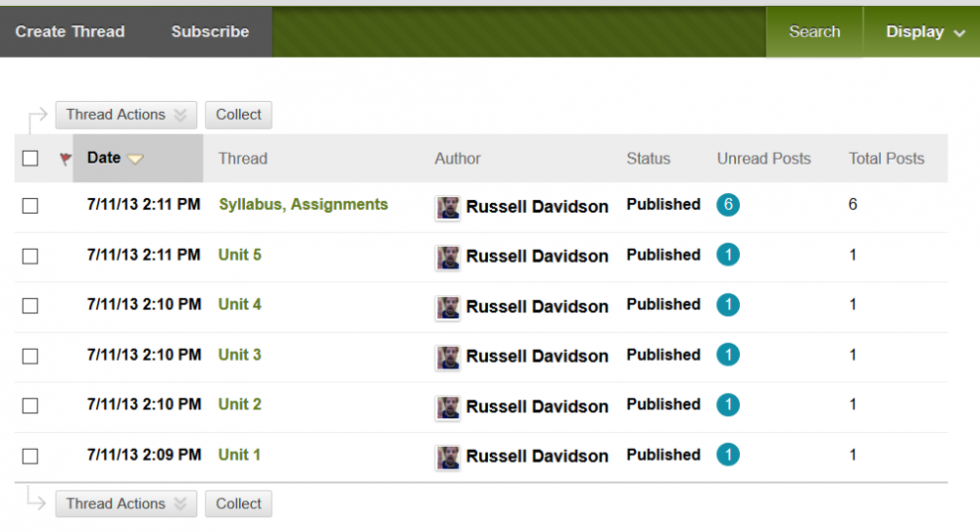This screenshot has height=532, width=980.
Task: Click the unread posts badge for Unit 3
Action: point(727,355)
